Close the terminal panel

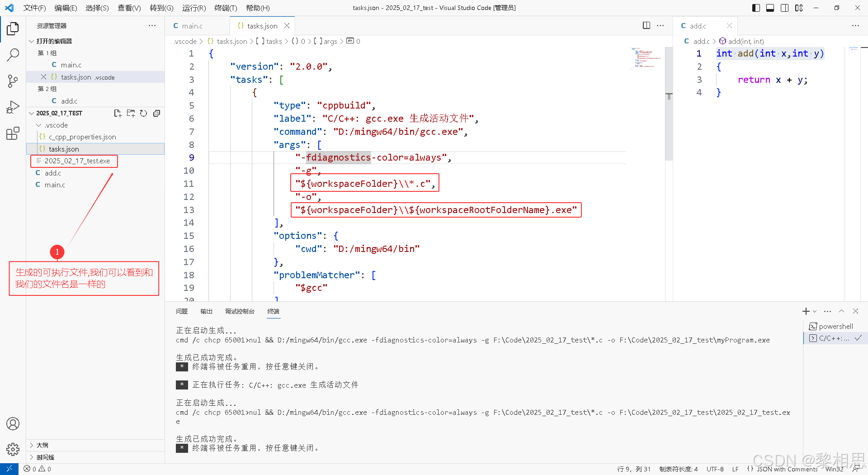pyautogui.click(x=855, y=311)
